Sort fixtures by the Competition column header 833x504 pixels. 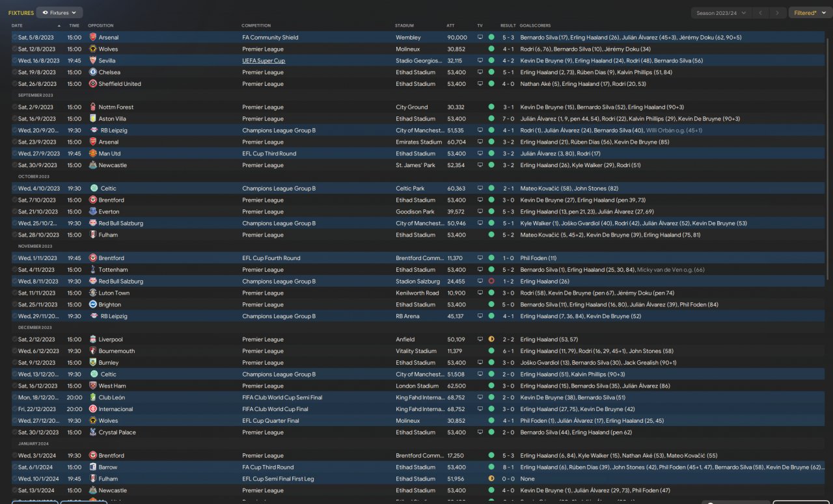tap(256, 25)
